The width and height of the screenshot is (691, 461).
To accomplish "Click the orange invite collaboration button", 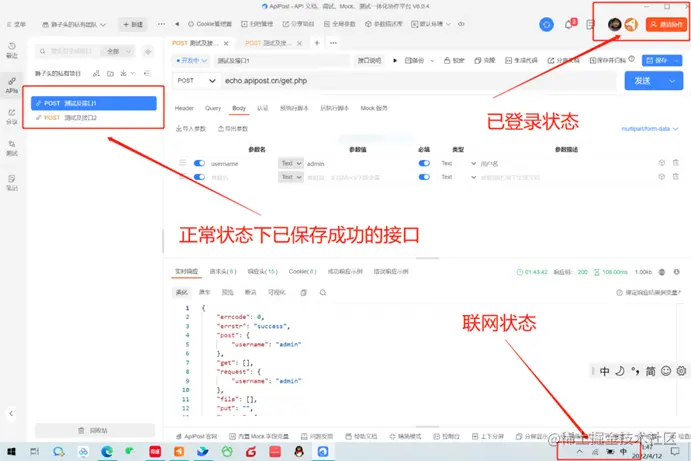I will [666, 24].
